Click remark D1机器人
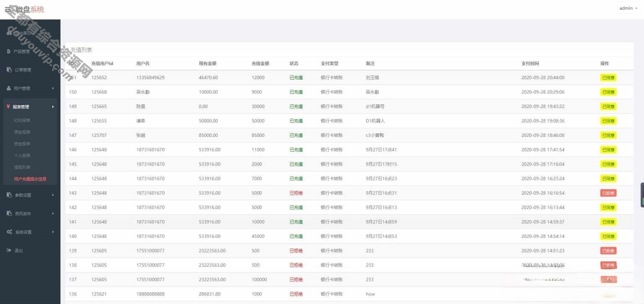 [x=375, y=121]
